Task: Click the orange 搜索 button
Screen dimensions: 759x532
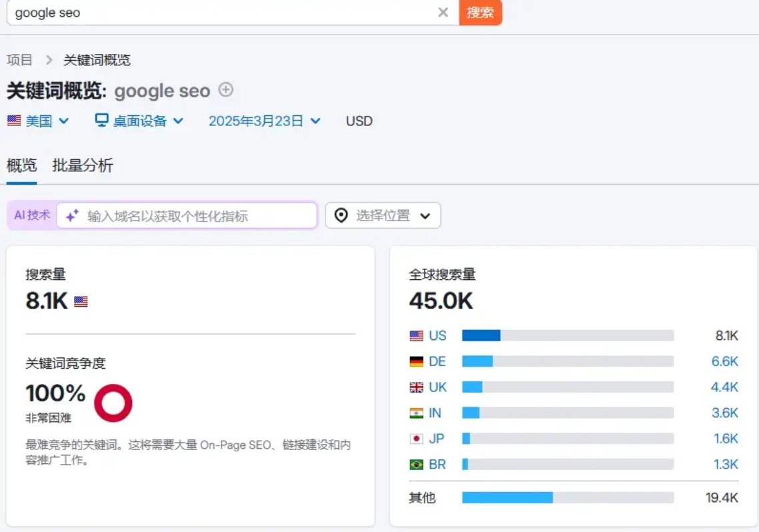Action: (x=480, y=12)
